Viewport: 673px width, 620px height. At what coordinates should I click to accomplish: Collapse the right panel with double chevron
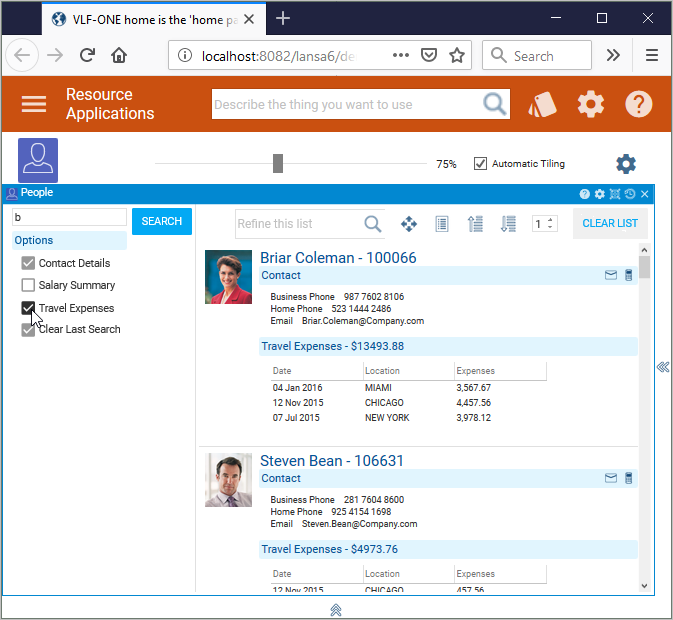point(662,368)
